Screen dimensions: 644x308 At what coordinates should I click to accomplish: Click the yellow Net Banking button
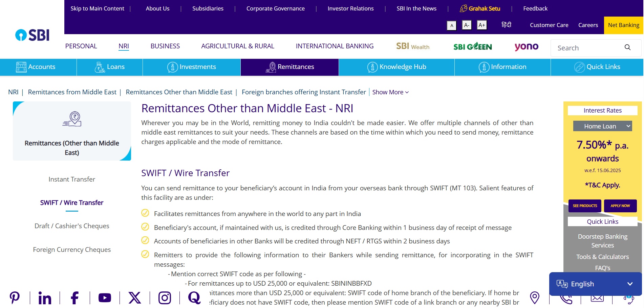[x=624, y=25]
